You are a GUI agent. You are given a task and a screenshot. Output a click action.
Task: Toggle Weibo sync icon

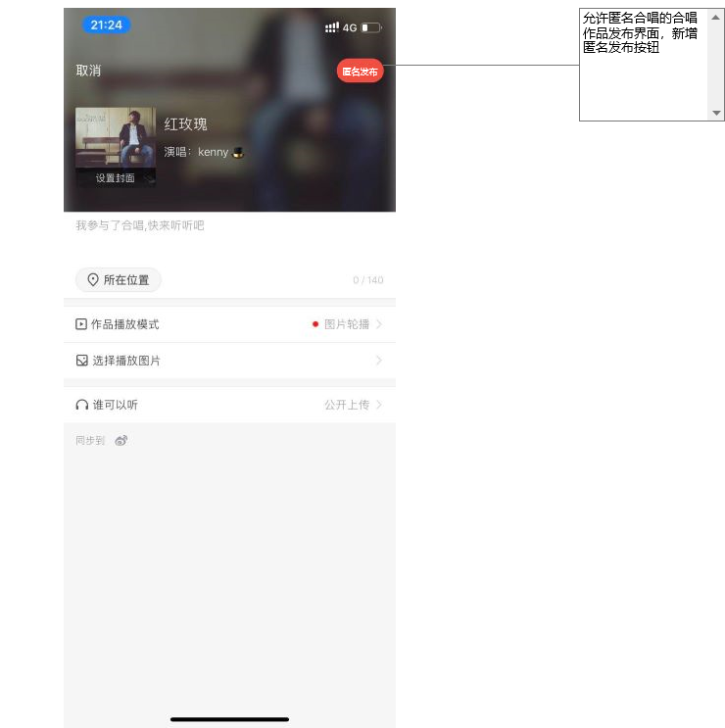click(x=121, y=441)
